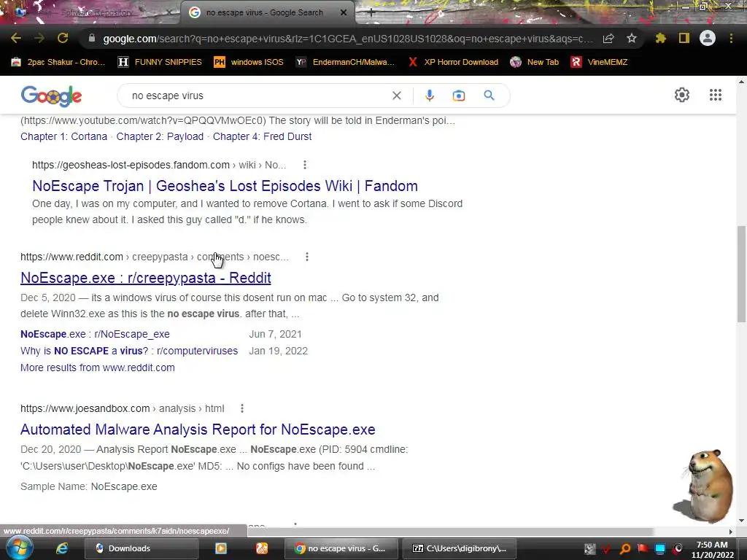Open the Google apps grid
The height and width of the screenshot is (560, 747).
click(x=715, y=95)
